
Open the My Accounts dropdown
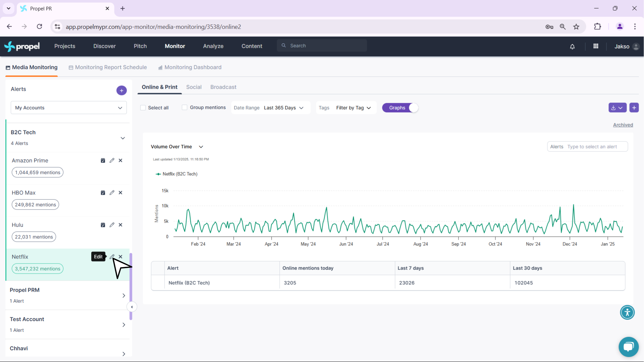point(69,108)
